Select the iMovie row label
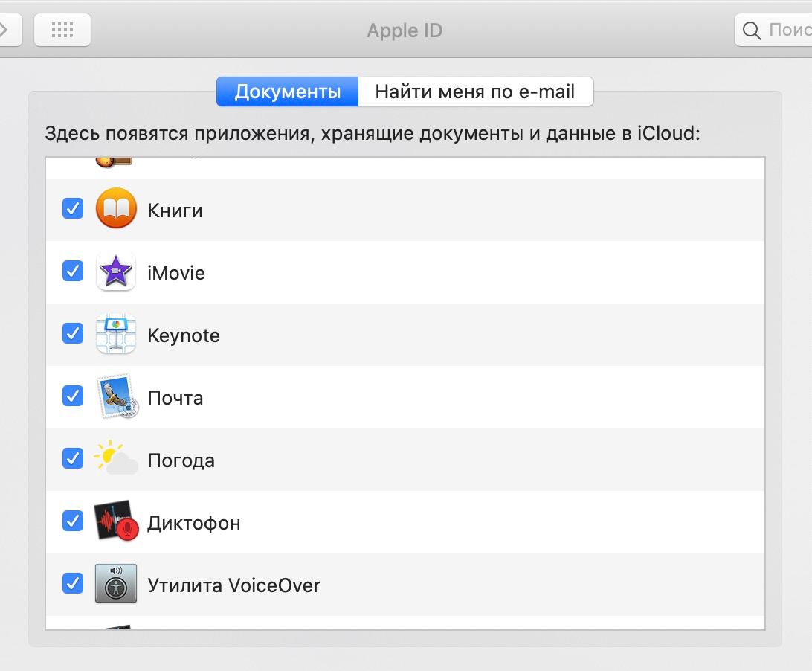812x671 pixels. coord(176,273)
